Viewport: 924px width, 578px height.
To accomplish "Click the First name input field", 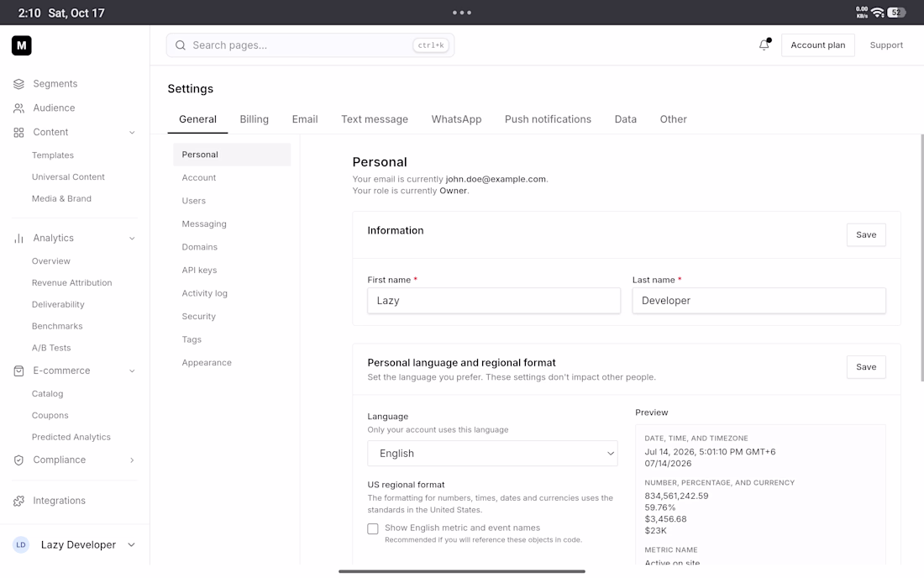I will (x=494, y=301).
